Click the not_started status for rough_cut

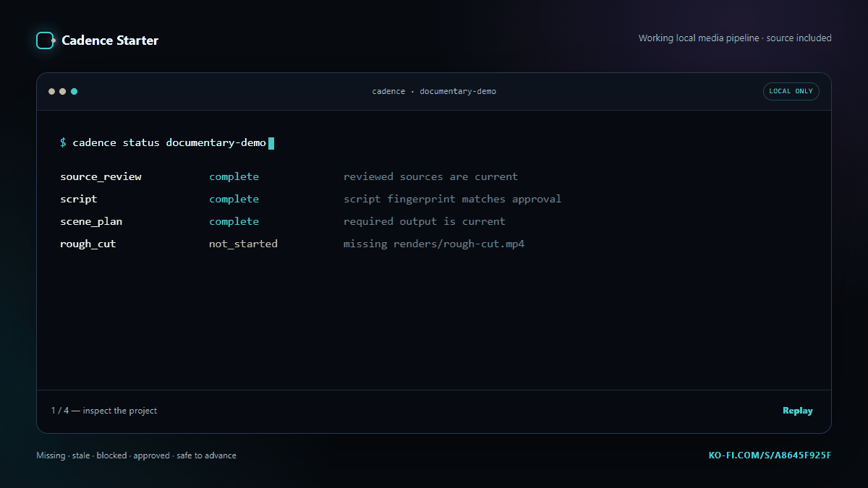(243, 244)
